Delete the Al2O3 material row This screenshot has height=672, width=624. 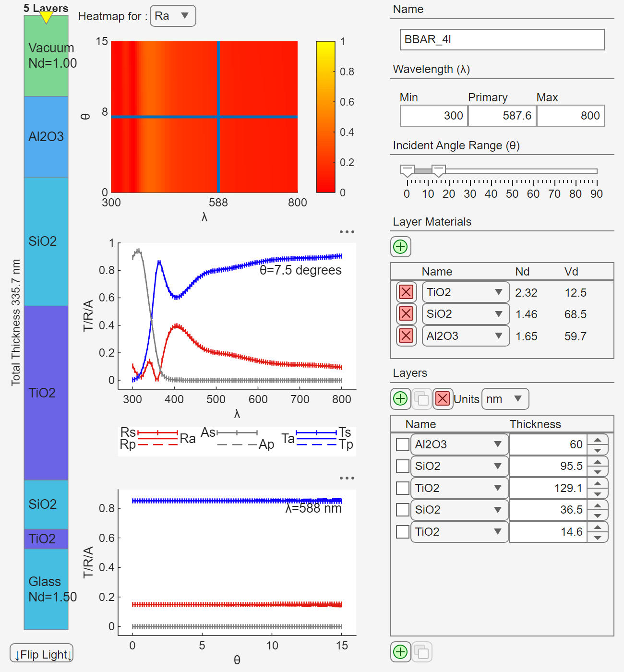pos(406,336)
